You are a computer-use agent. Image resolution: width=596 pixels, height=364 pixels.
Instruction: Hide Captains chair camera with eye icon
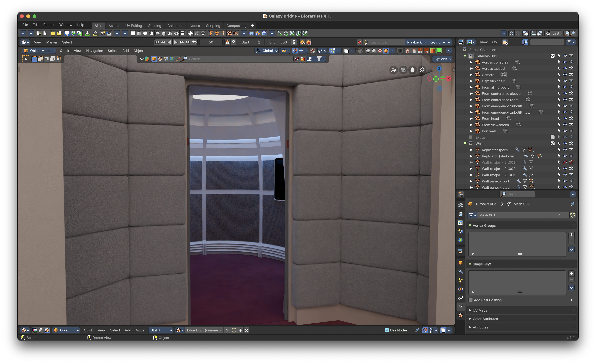[565, 81]
